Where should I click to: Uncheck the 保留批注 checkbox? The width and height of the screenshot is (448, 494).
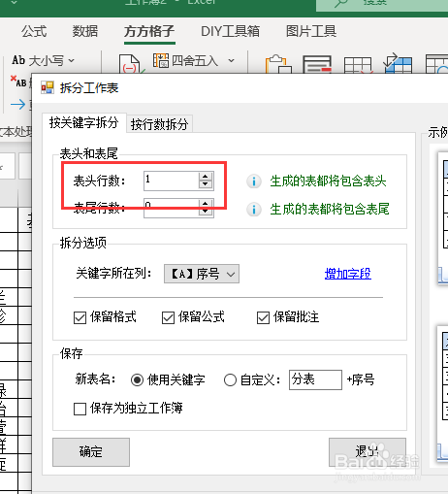(x=263, y=317)
